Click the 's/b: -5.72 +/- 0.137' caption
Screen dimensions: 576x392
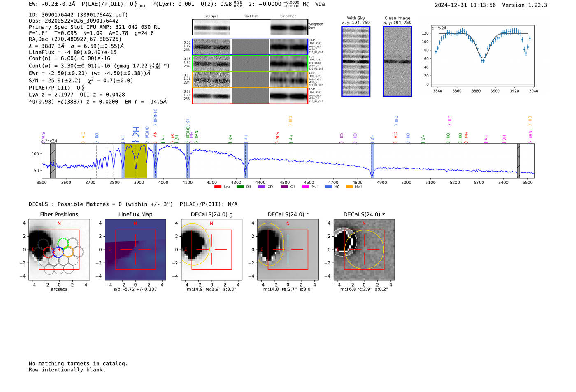click(135, 289)
